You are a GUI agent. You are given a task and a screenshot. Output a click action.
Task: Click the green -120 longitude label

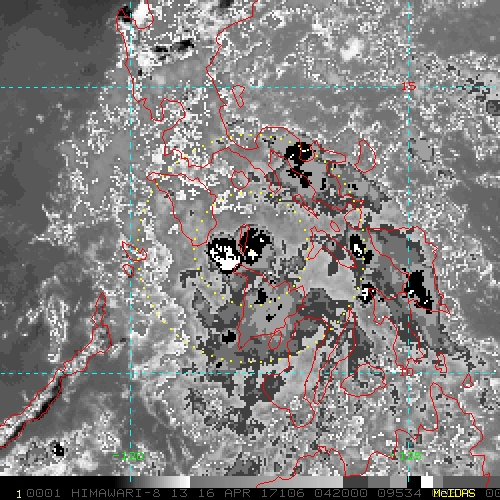click(129, 456)
